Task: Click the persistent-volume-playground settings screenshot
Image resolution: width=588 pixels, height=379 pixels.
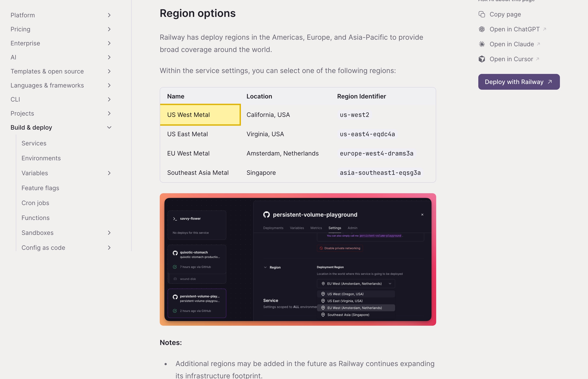Action: [x=298, y=259]
